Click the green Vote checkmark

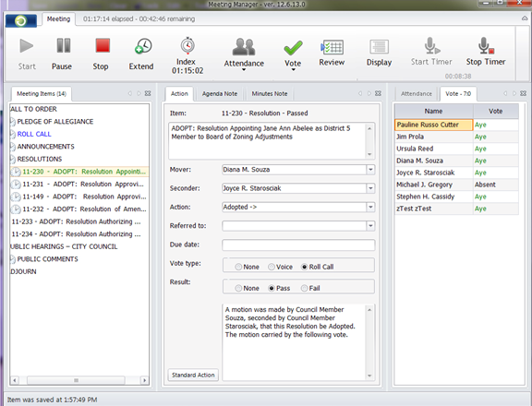[x=293, y=48]
